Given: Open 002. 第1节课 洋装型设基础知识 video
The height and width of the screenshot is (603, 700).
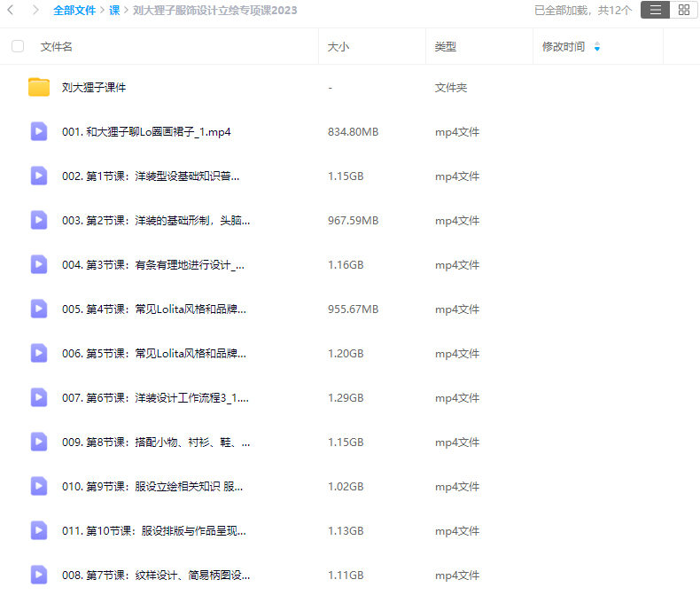Looking at the screenshot, I should [x=151, y=176].
